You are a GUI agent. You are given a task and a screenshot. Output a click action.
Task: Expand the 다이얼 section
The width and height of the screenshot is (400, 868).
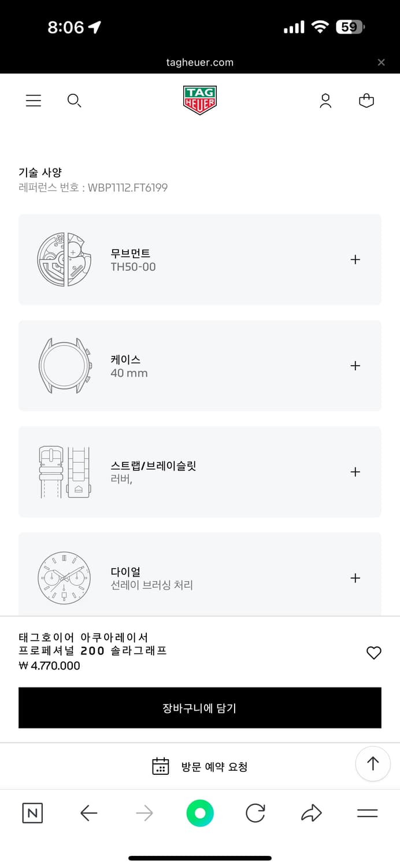pos(355,578)
